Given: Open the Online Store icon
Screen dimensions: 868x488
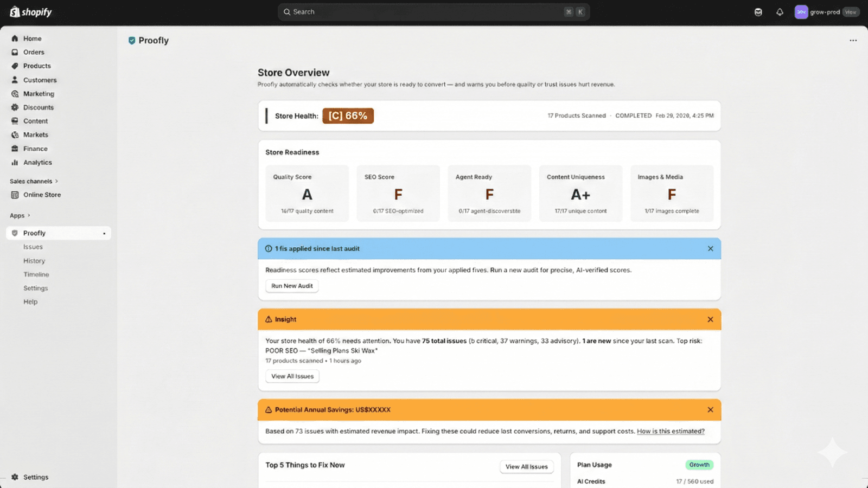Looking at the screenshot, I should pos(15,195).
